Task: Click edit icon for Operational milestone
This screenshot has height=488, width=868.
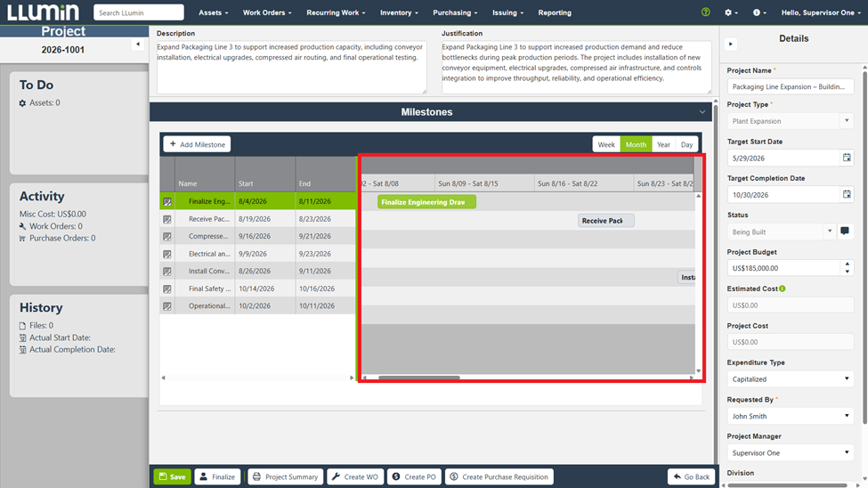Action: (x=167, y=306)
